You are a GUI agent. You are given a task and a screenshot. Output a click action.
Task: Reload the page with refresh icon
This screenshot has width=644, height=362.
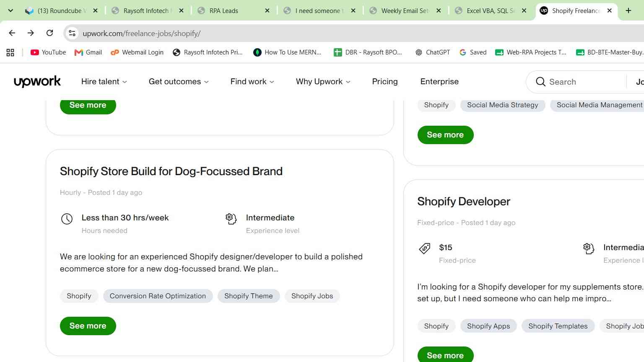coord(49,33)
